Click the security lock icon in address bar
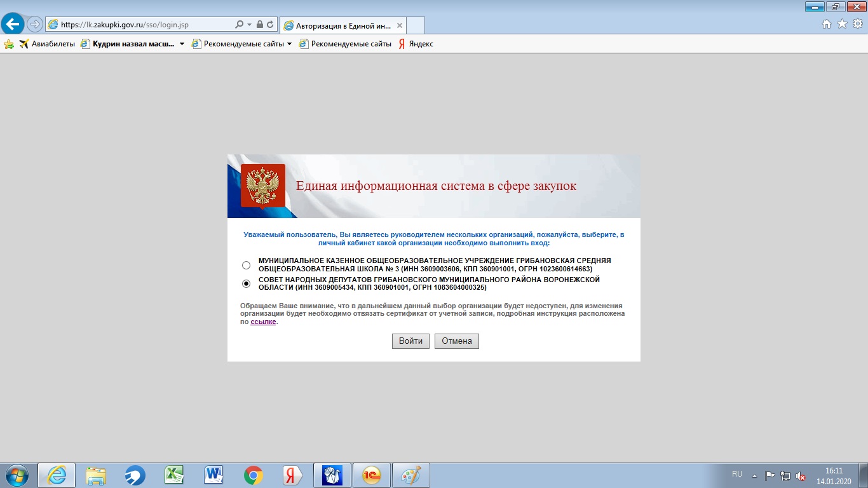This screenshot has height=488, width=868. (x=259, y=25)
